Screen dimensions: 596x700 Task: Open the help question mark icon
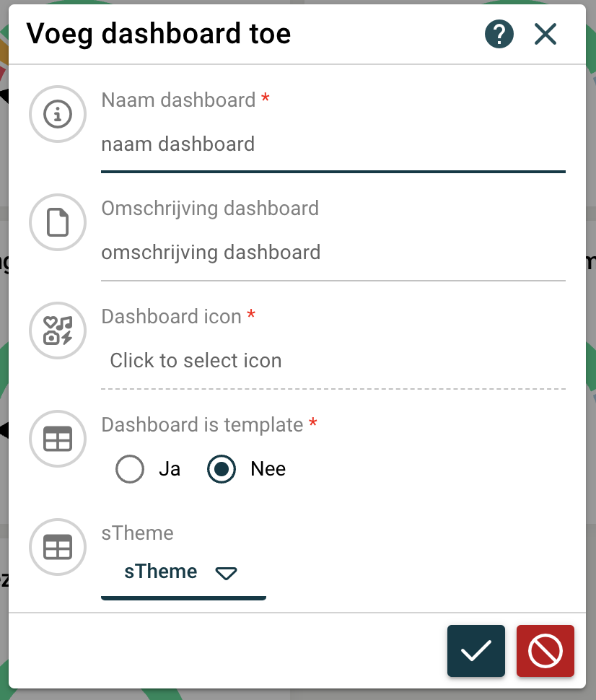499,34
